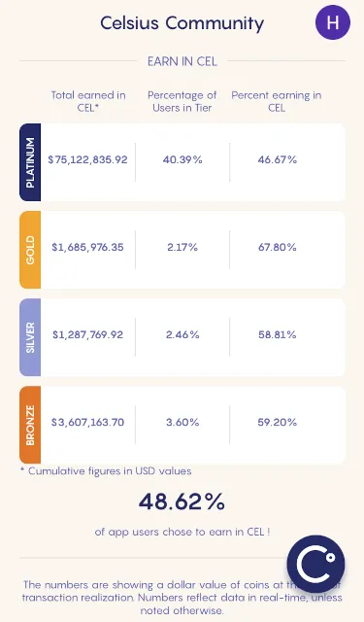Select the GOLD tier label
This screenshot has width=364, height=622.
point(30,250)
